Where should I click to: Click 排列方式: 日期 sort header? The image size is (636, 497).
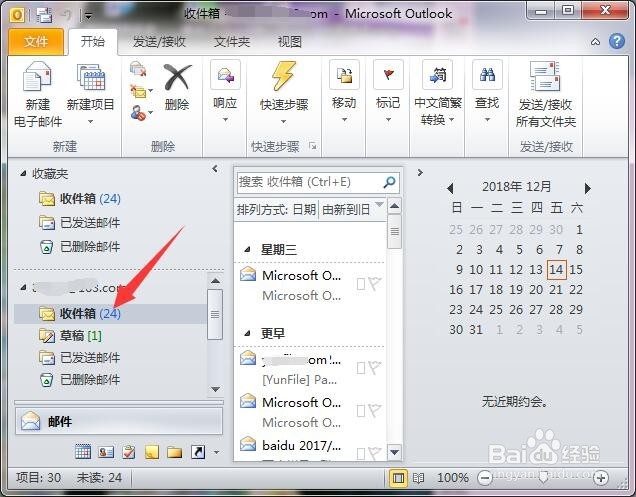(x=276, y=210)
